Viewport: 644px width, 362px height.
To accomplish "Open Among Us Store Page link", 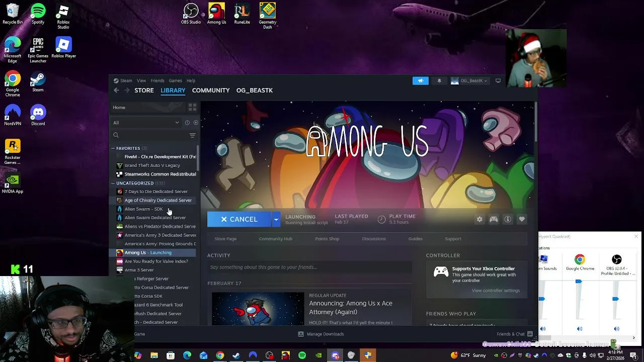I will [x=225, y=239].
